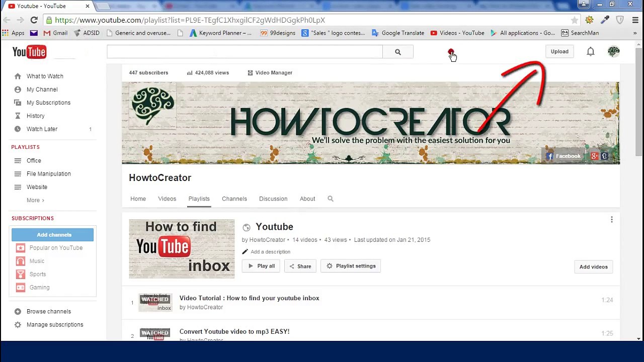Click the address bar URL
Screen dimensions: 644x362
tap(190, 20)
